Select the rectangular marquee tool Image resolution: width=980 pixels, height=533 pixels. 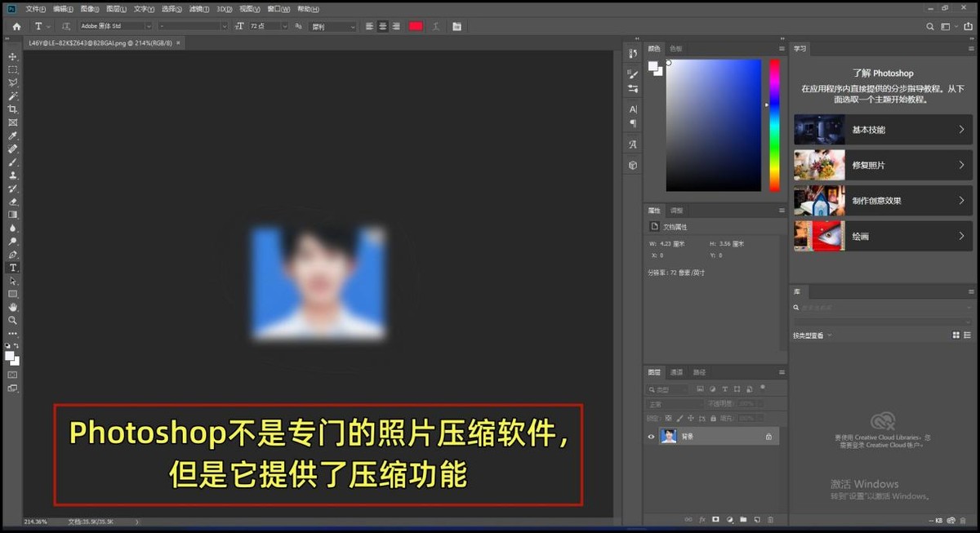[x=12, y=71]
